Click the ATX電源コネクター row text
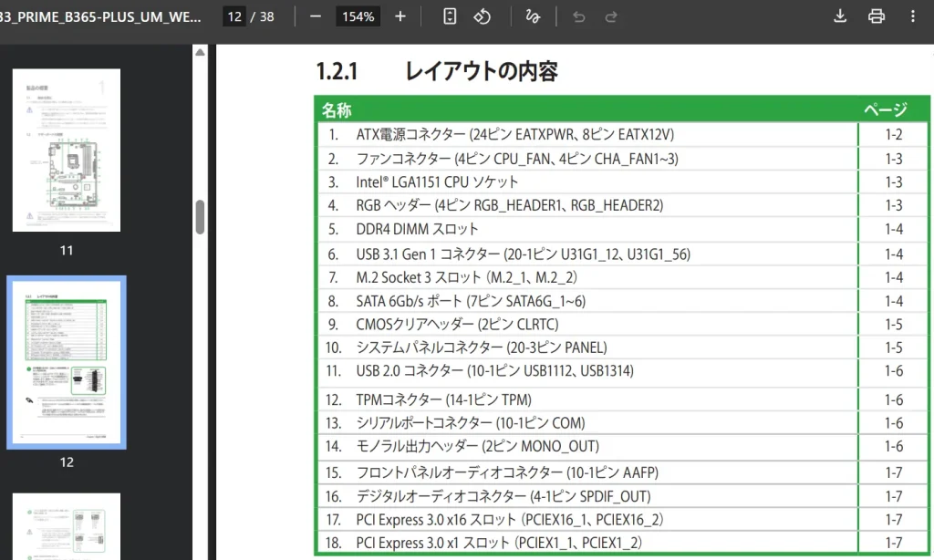934x560 pixels. pyautogui.click(x=514, y=135)
